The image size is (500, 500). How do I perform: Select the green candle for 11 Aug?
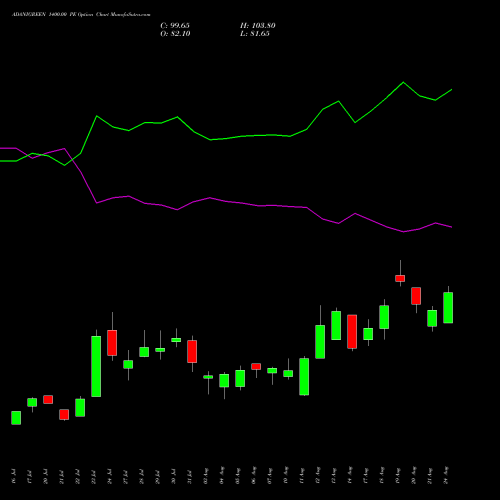[x=304, y=377]
